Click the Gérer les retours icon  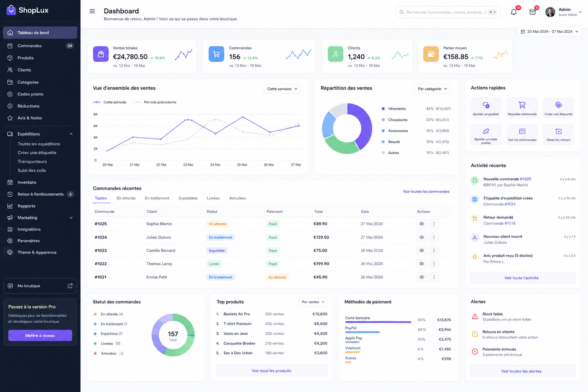click(x=559, y=131)
